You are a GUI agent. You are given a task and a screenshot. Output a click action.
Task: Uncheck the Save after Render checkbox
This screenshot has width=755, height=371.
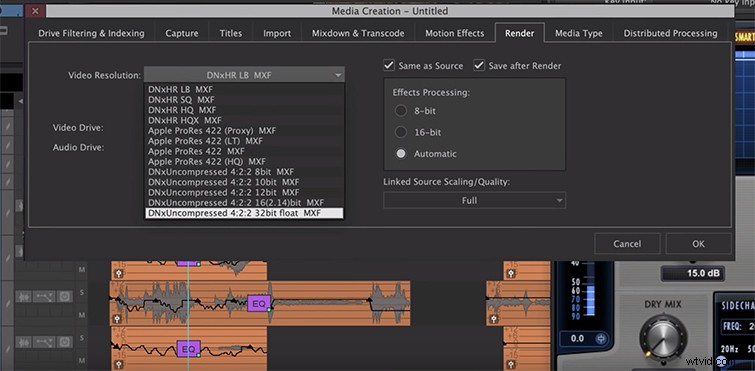pyautogui.click(x=479, y=65)
